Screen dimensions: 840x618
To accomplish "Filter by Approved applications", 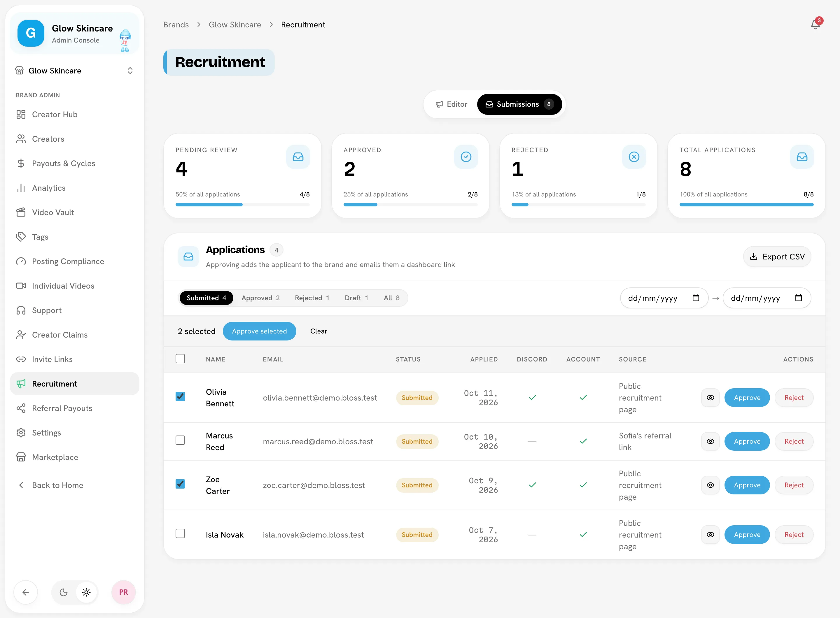I will click(260, 298).
